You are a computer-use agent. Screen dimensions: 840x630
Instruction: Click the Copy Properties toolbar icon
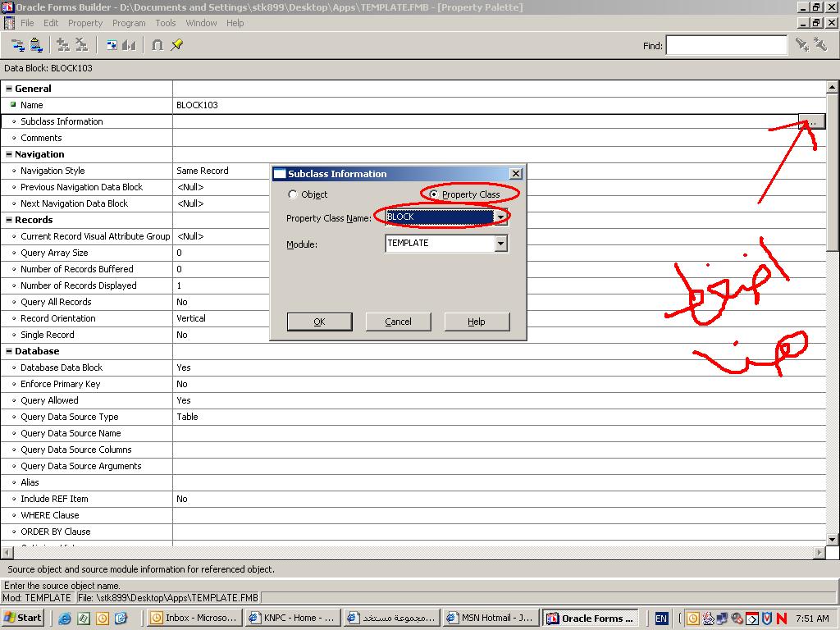point(18,45)
